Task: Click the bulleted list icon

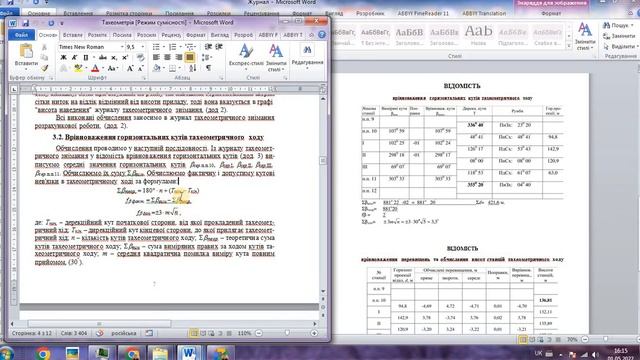Action: click(156, 47)
